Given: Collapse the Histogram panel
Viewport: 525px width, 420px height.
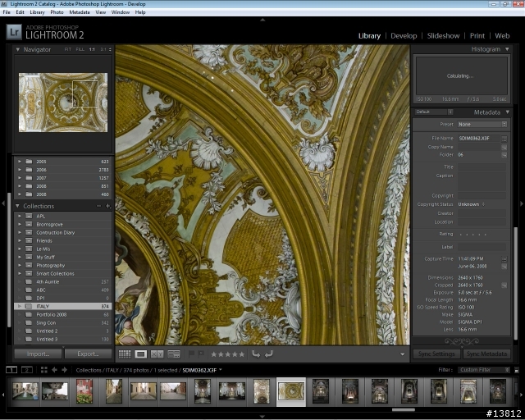Looking at the screenshot, I should pos(507,49).
